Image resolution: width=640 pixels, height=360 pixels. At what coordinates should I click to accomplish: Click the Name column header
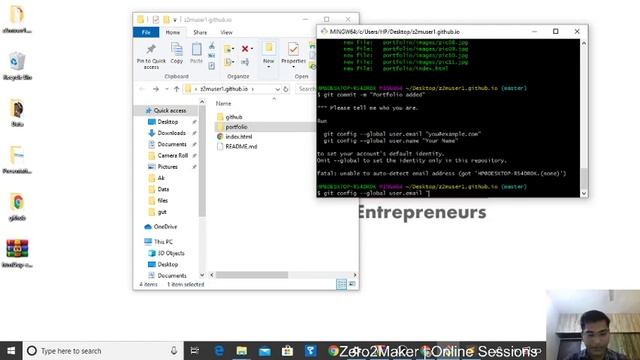click(223, 104)
